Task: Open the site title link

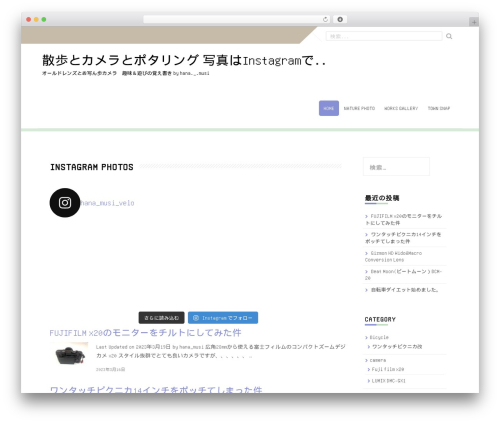Action: tap(184, 60)
